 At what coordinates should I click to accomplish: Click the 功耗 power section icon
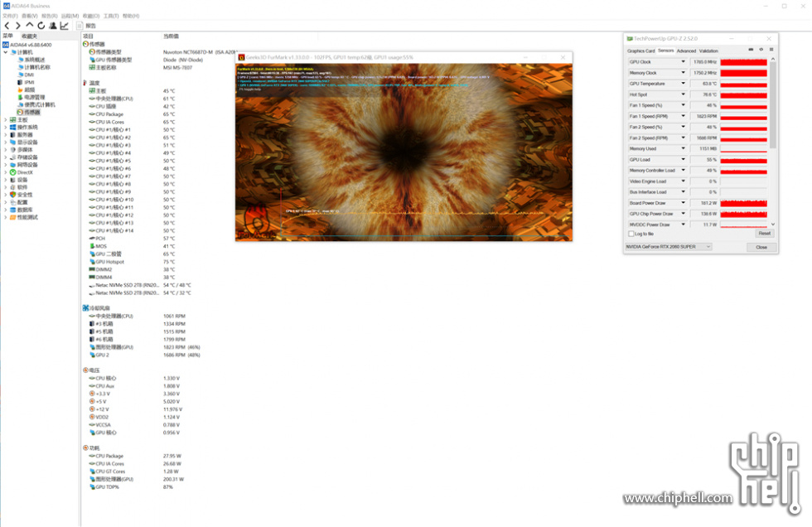[x=85, y=447]
